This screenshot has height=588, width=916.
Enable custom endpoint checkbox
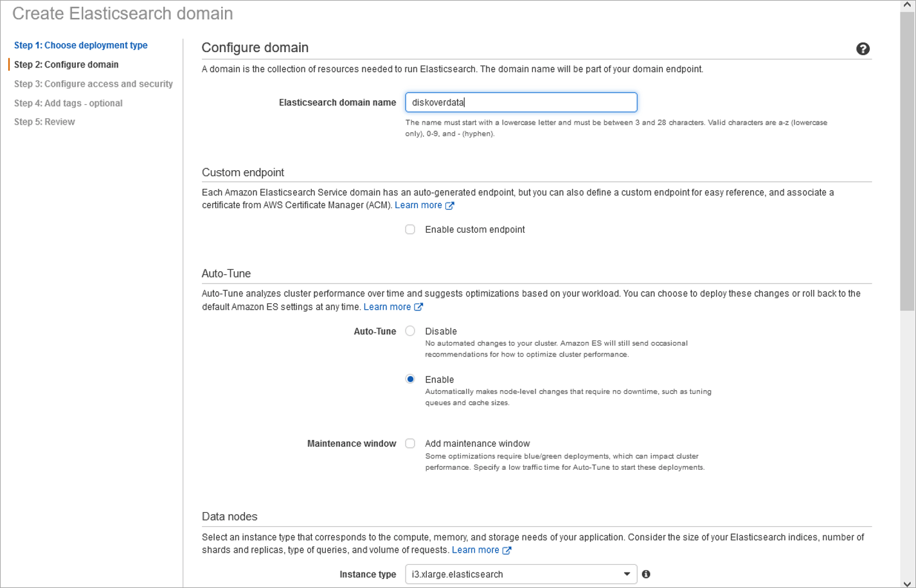410,229
